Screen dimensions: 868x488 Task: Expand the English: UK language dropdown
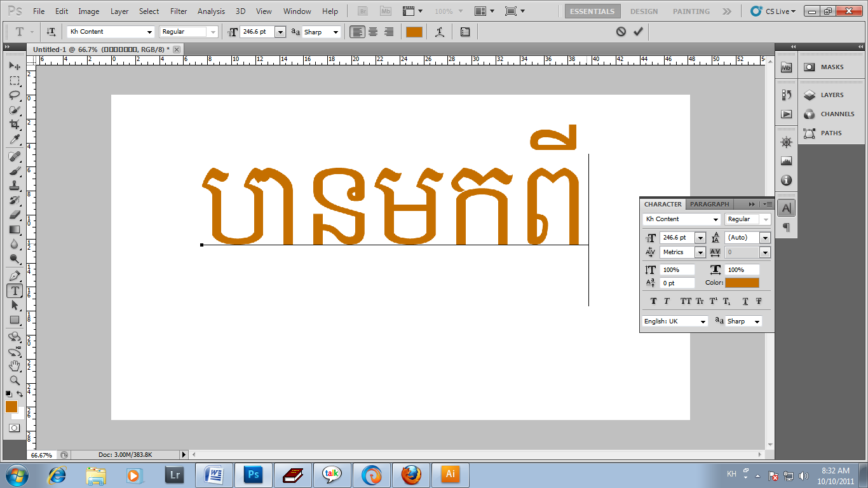click(x=703, y=322)
